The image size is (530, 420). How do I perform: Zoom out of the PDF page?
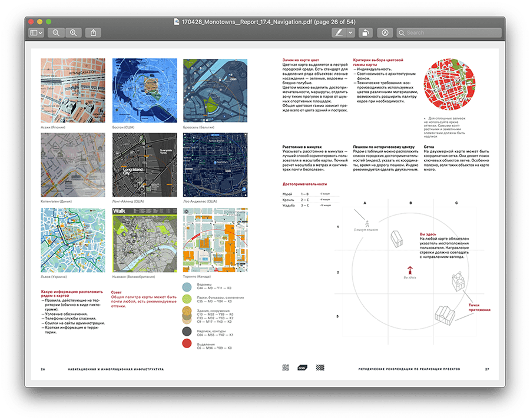(x=56, y=33)
